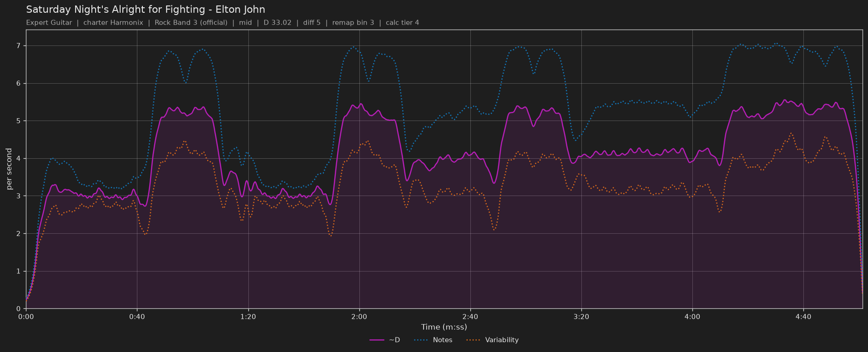Click the 'Expert Guitar' subtitle text
The image size is (868, 352).
point(49,23)
